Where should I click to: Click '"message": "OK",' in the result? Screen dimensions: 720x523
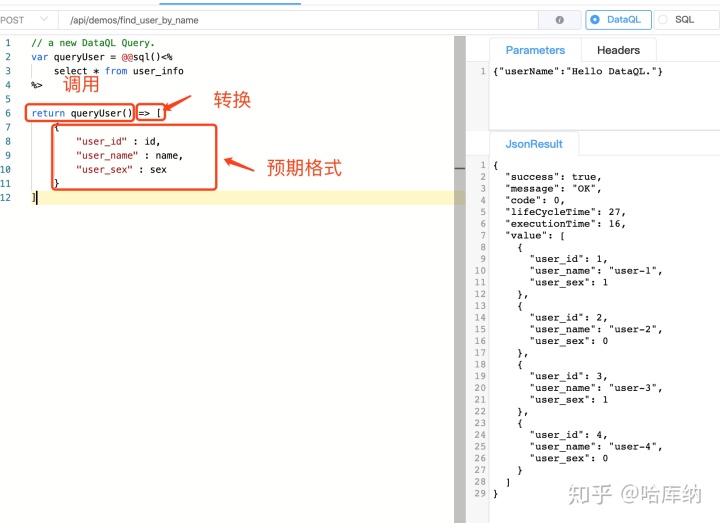(x=553, y=189)
